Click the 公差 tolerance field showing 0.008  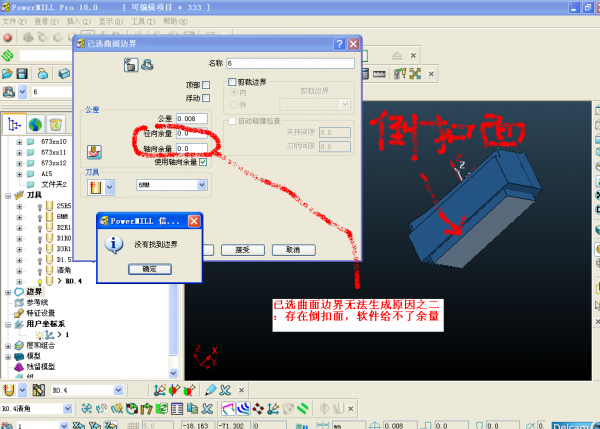(192, 119)
